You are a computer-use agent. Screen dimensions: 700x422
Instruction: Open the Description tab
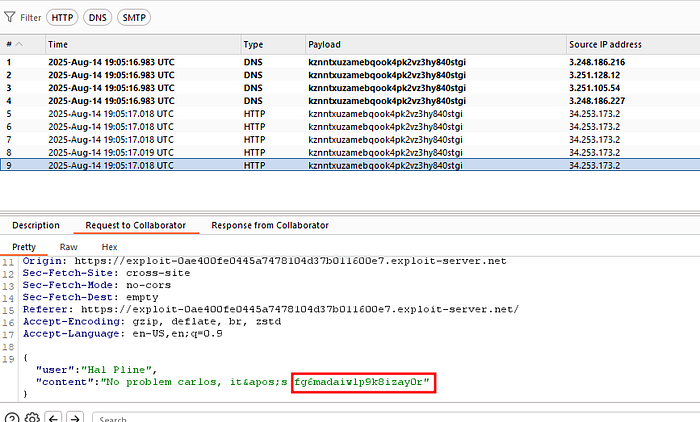36,225
